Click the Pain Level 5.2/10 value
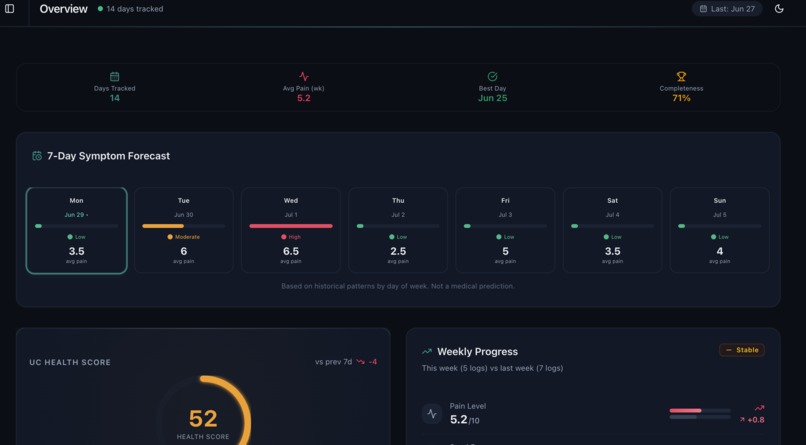This screenshot has height=445, width=806. click(x=465, y=420)
